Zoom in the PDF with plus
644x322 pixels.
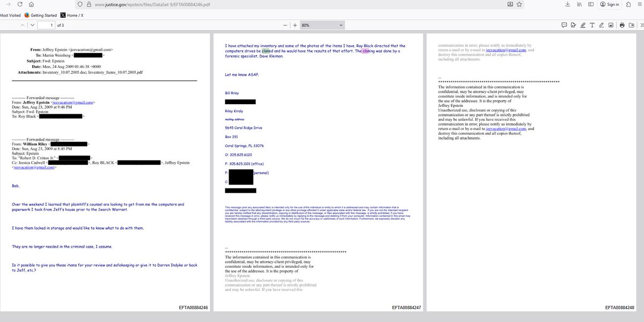pyautogui.click(x=295, y=25)
